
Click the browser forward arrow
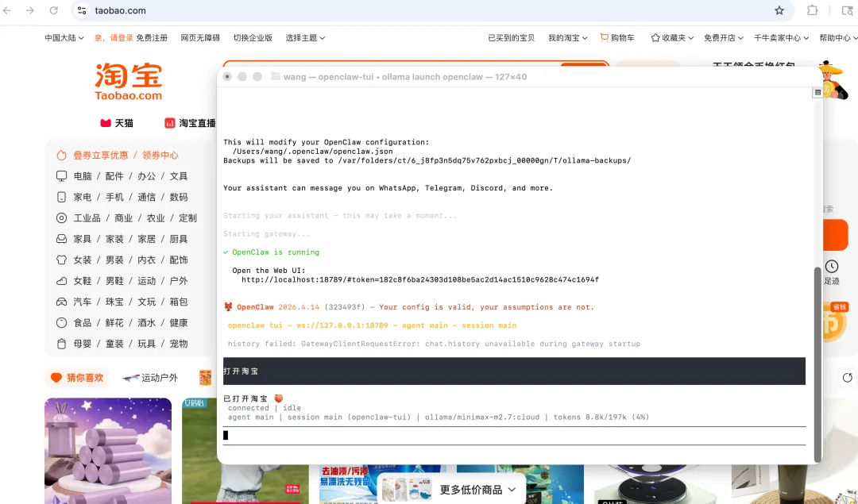point(30,10)
